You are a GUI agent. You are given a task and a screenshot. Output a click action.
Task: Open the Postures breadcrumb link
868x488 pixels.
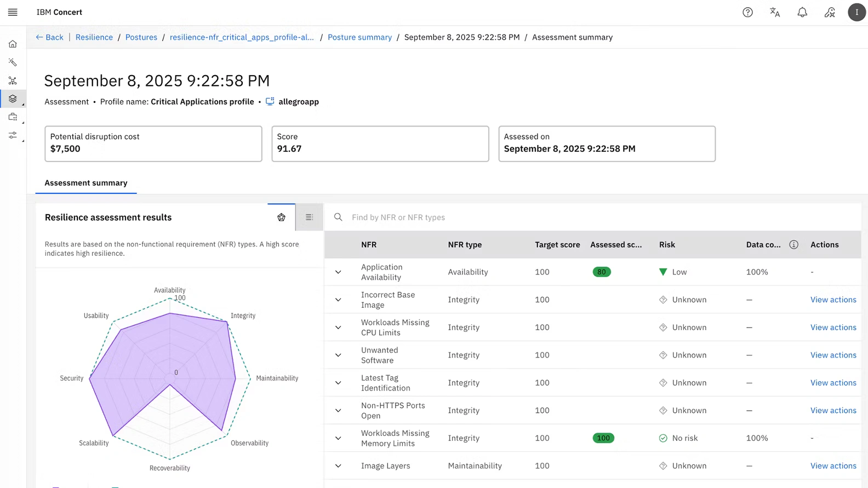(141, 37)
